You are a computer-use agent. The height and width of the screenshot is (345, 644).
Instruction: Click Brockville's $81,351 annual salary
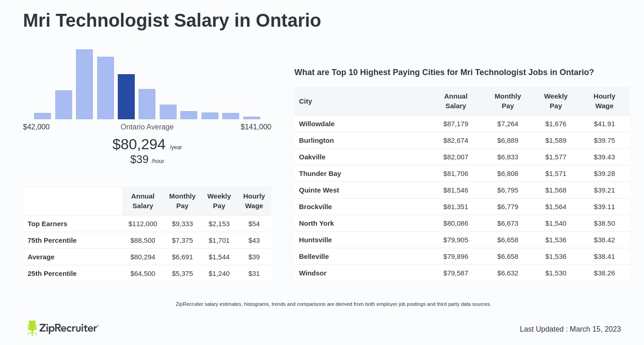pyautogui.click(x=456, y=207)
